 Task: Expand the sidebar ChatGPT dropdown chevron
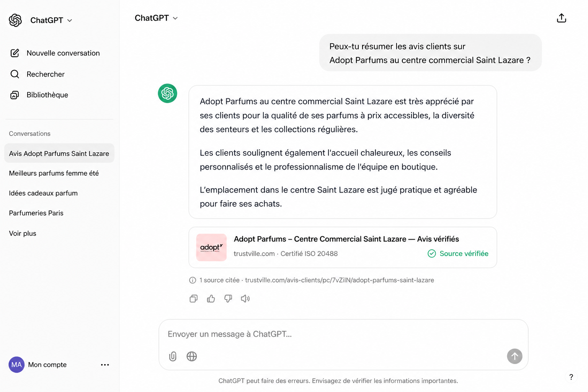point(70,20)
